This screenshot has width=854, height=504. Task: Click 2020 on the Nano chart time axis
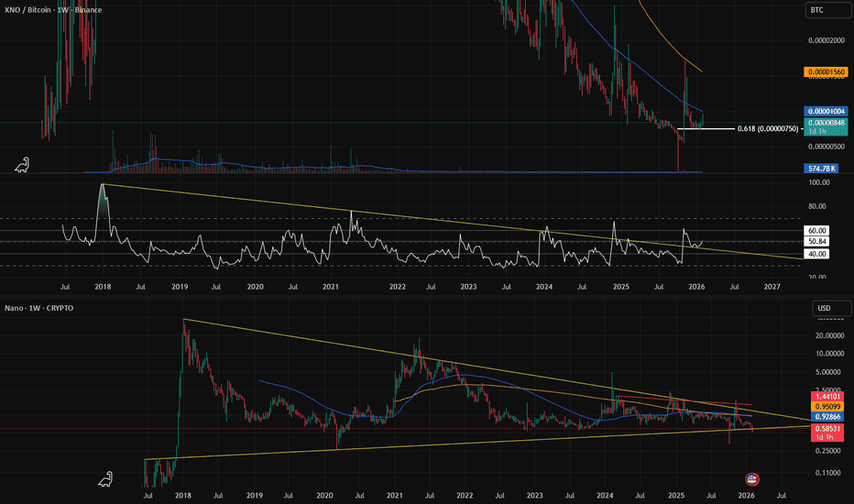coord(324,496)
